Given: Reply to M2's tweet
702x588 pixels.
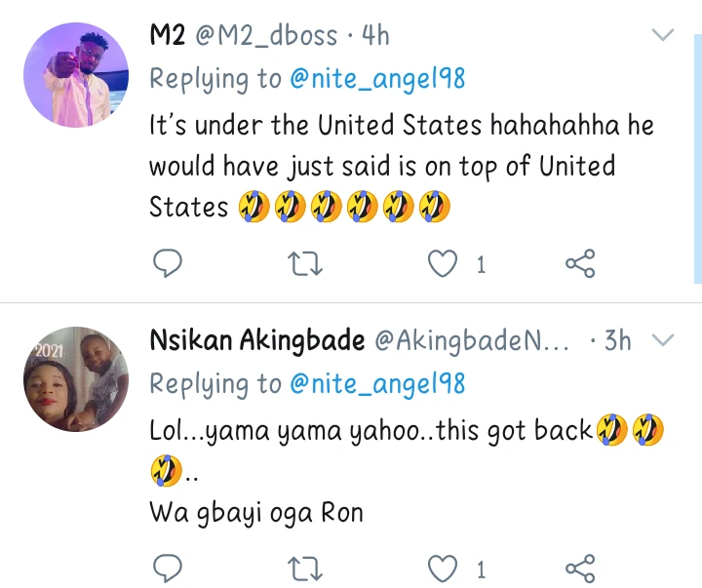Looking at the screenshot, I should pyautogui.click(x=169, y=262).
